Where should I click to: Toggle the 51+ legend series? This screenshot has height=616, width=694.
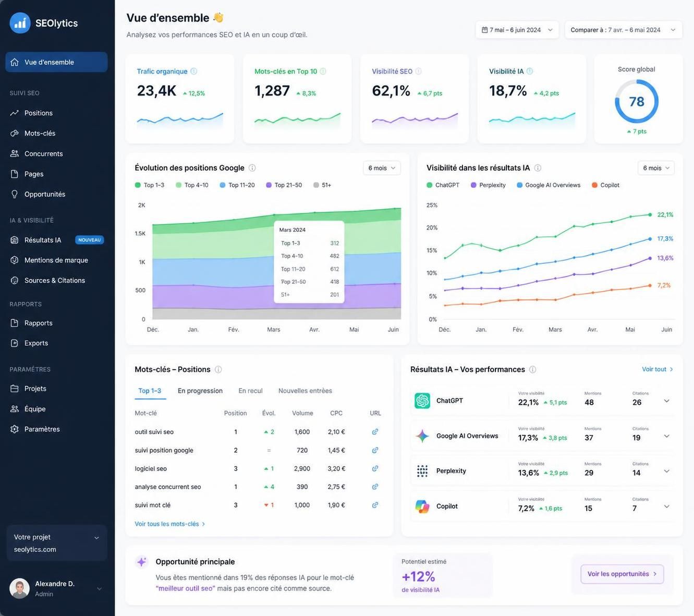pyautogui.click(x=322, y=185)
